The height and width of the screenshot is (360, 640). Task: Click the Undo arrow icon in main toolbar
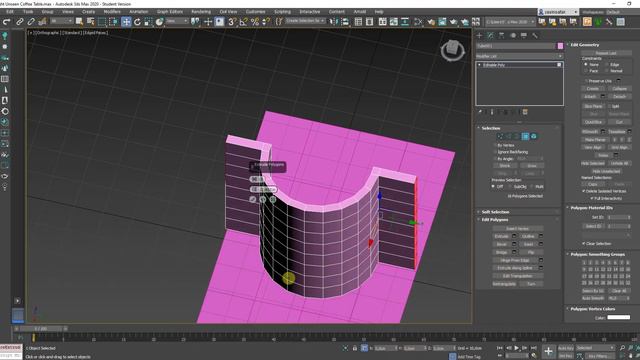tap(7, 22)
